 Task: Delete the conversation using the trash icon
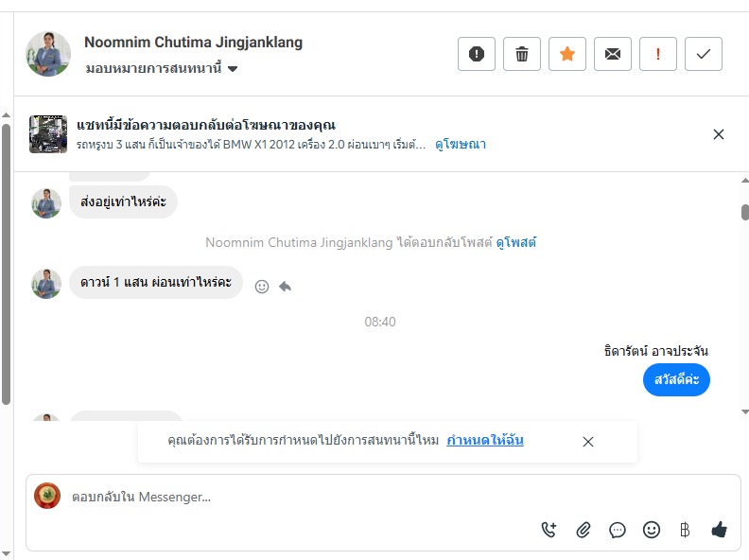pos(522,54)
